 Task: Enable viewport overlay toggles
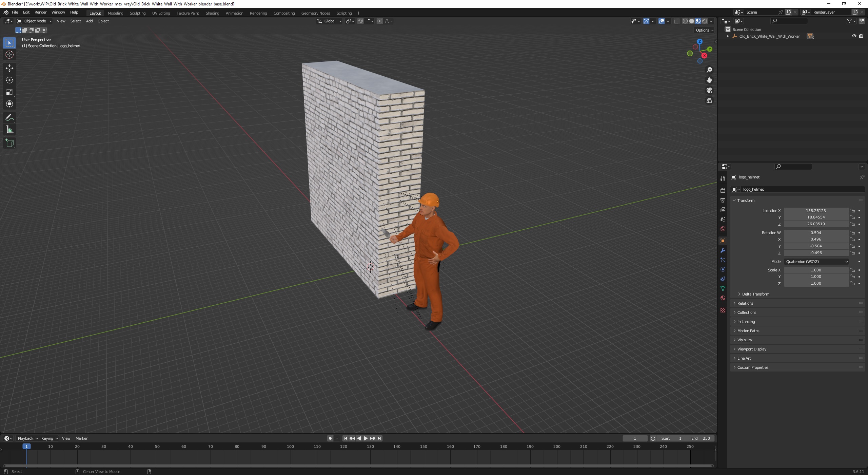[660, 21]
